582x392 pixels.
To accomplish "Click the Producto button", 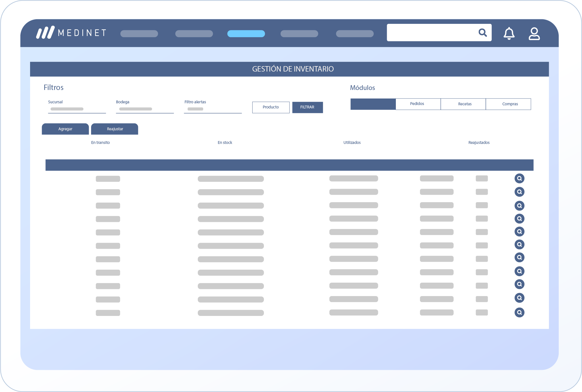I will click(271, 107).
